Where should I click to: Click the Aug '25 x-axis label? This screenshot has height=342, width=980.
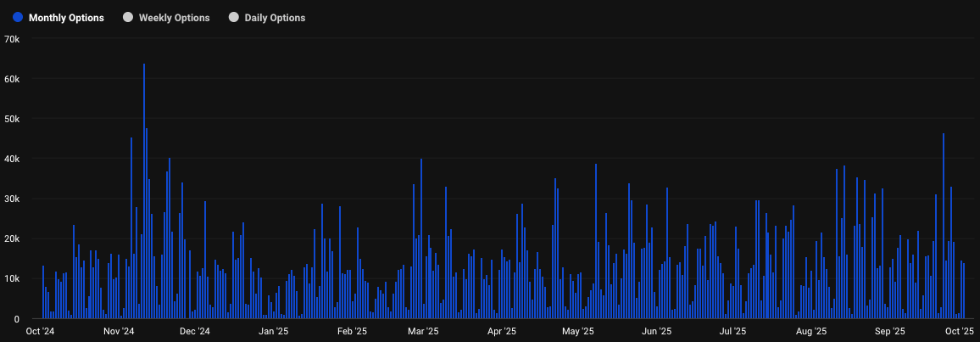coord(811,331)
